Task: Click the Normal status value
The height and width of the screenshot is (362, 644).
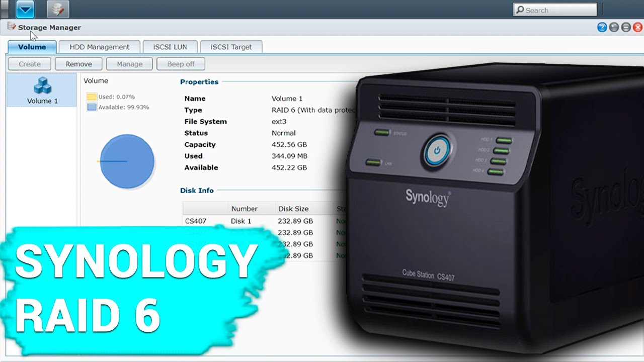Action: 283,133
